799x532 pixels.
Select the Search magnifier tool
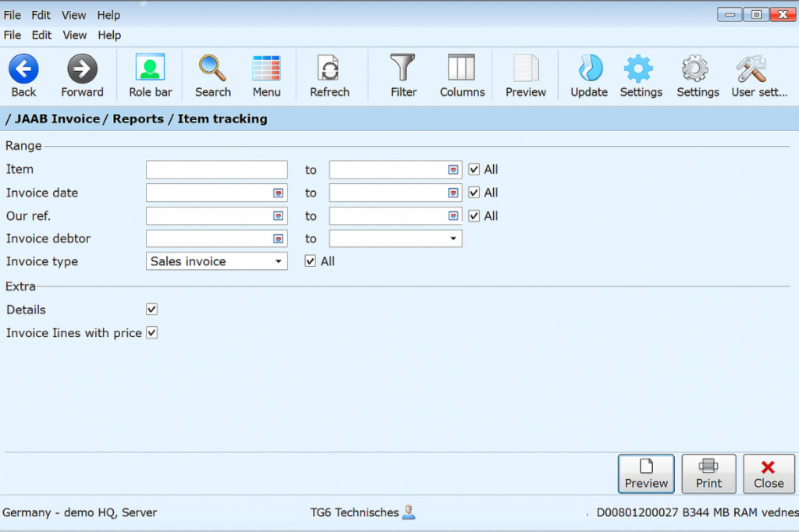click(x=212, y=68)
